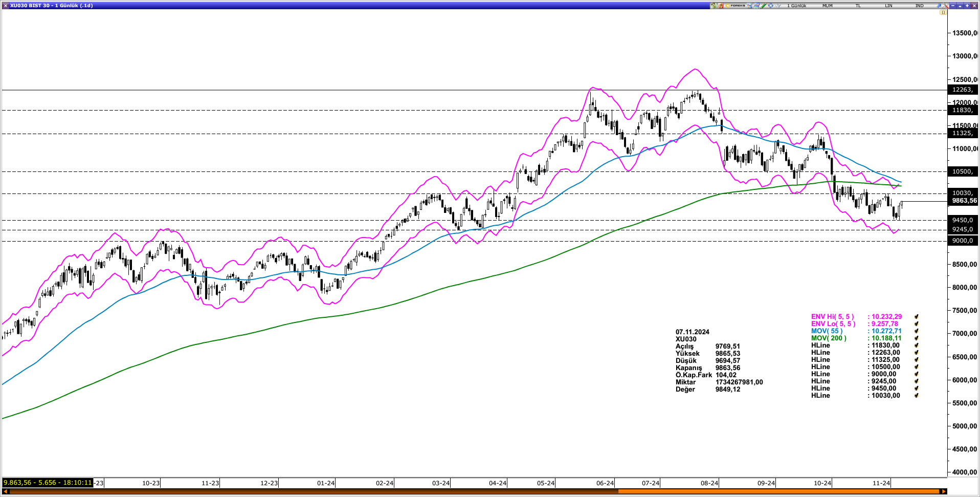
Task: Click the 11325 price label on axis
Action: [x=962, y=133]
